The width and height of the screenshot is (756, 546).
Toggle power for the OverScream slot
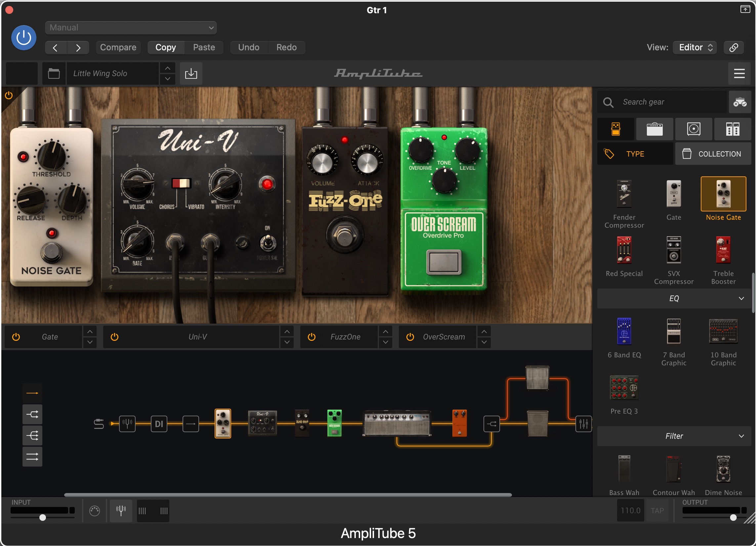(x=410, y=337)
